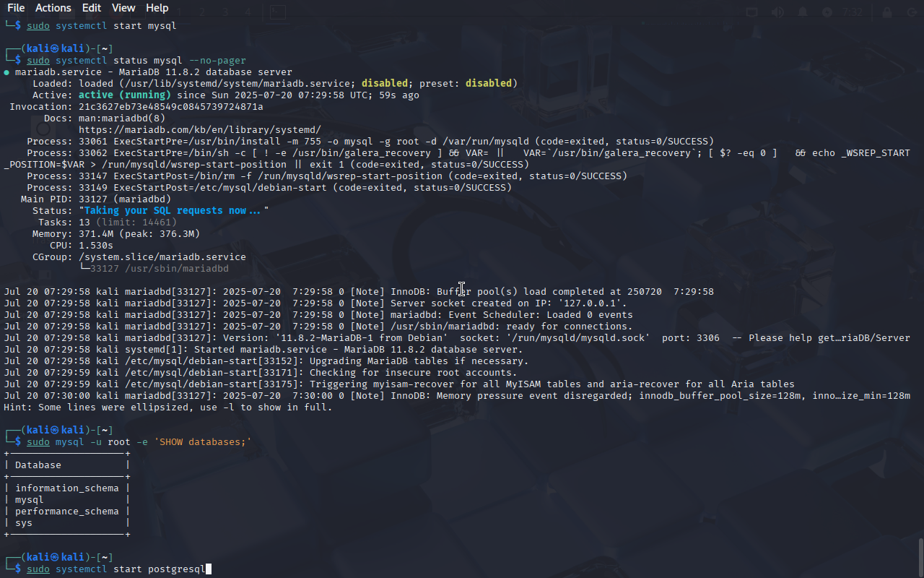Click the terminal's vertical scrollbar thumb
924x578 pixels.
pos(920,556)
